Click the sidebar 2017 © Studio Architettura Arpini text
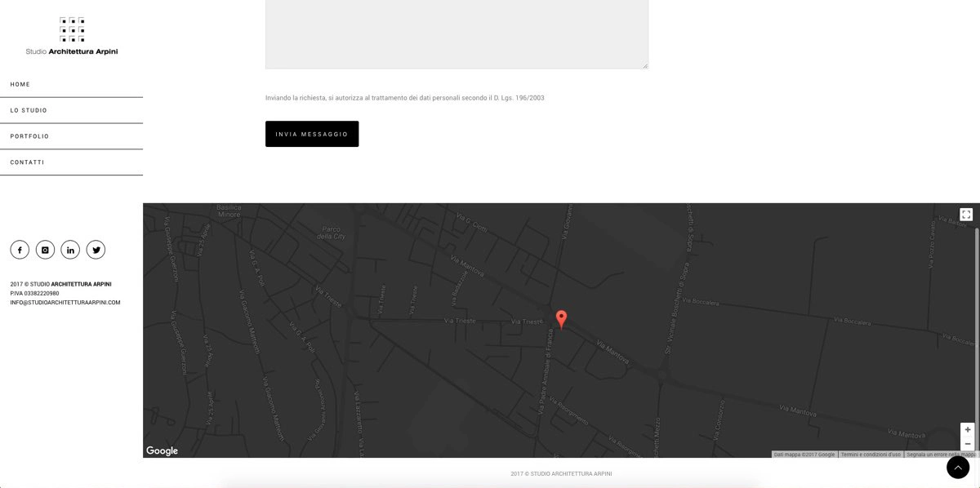This screenshot has height=488, width=980. [x=60, y=284]
